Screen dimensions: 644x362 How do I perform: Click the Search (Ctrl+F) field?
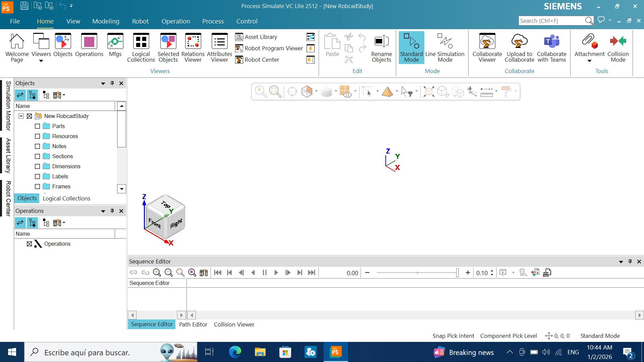[551, 21]
